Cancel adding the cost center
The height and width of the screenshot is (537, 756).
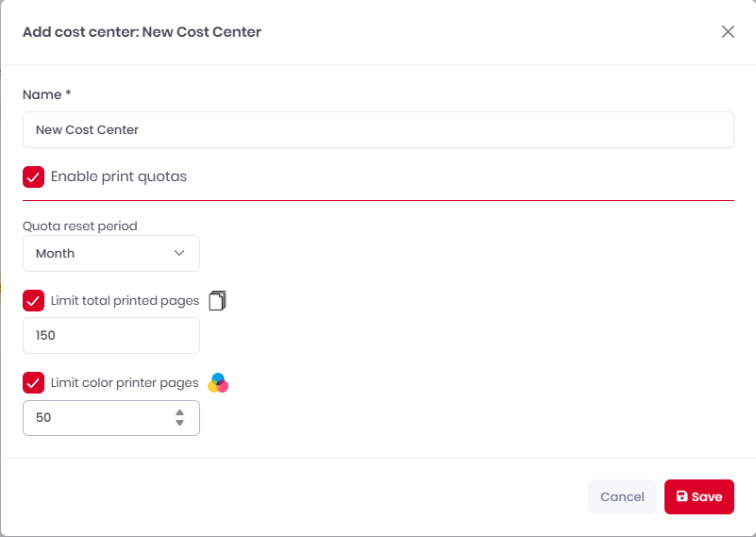pos(622,496)
